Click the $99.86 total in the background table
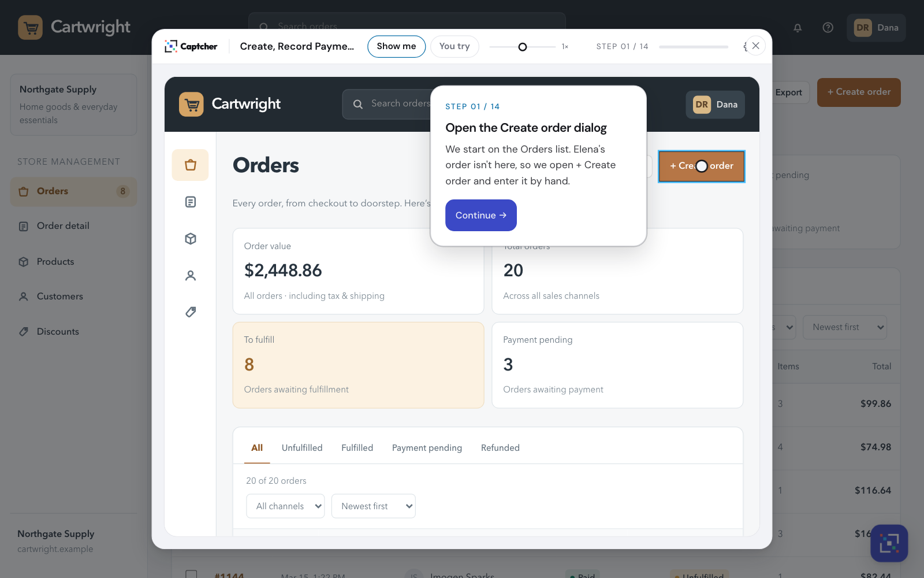Image resolution: width=924 pixels, height=578 pixels. point(875,404)
